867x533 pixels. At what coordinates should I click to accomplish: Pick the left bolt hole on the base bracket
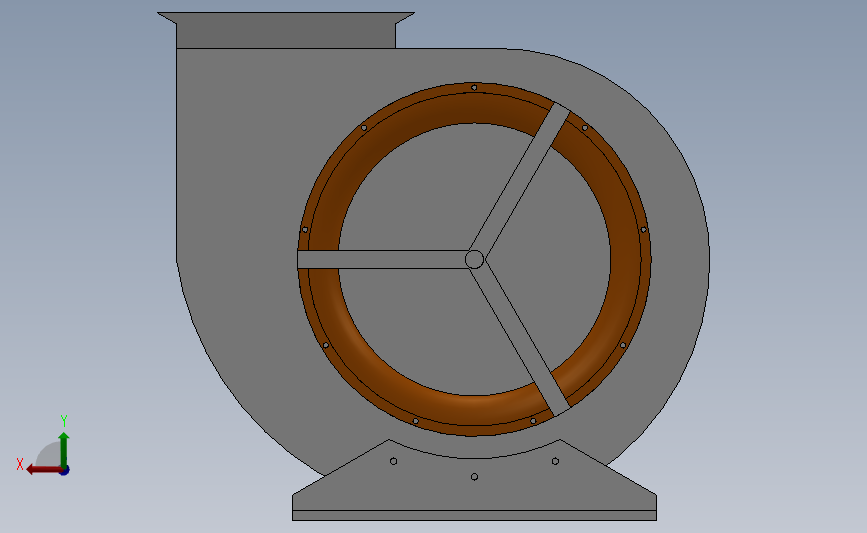pyautogui.click(x=394, y=461)
